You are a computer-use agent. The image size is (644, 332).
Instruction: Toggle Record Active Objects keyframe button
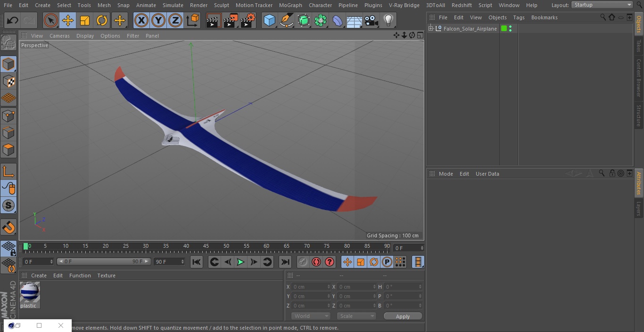pyautogui.click(x=303, y=262)
